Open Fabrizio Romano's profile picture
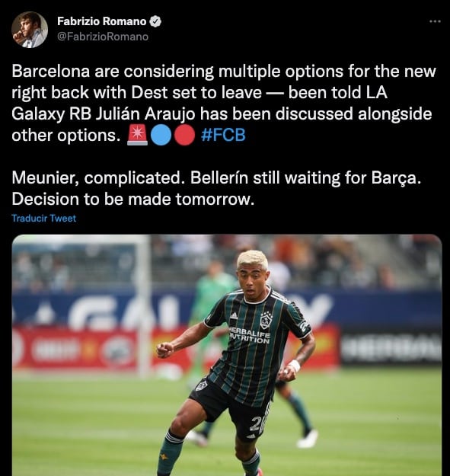 [x=30, y=30]
